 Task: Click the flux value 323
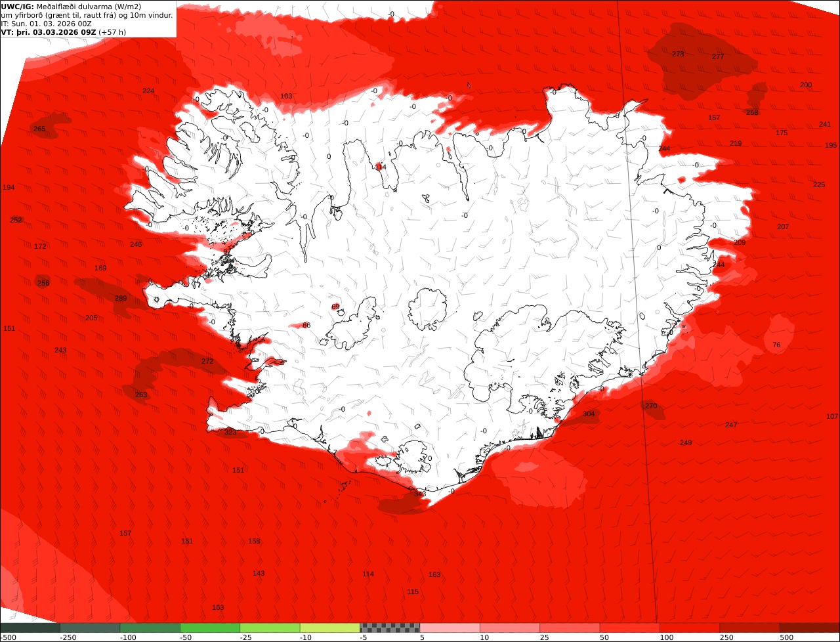point(230,432)
